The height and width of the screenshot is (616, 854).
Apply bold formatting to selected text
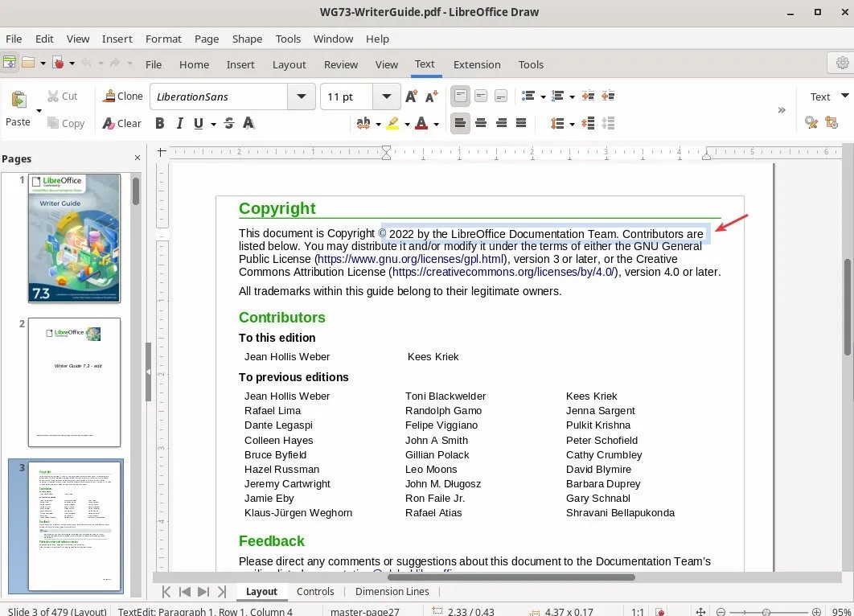pyautogui.click(x=159, y=123)
